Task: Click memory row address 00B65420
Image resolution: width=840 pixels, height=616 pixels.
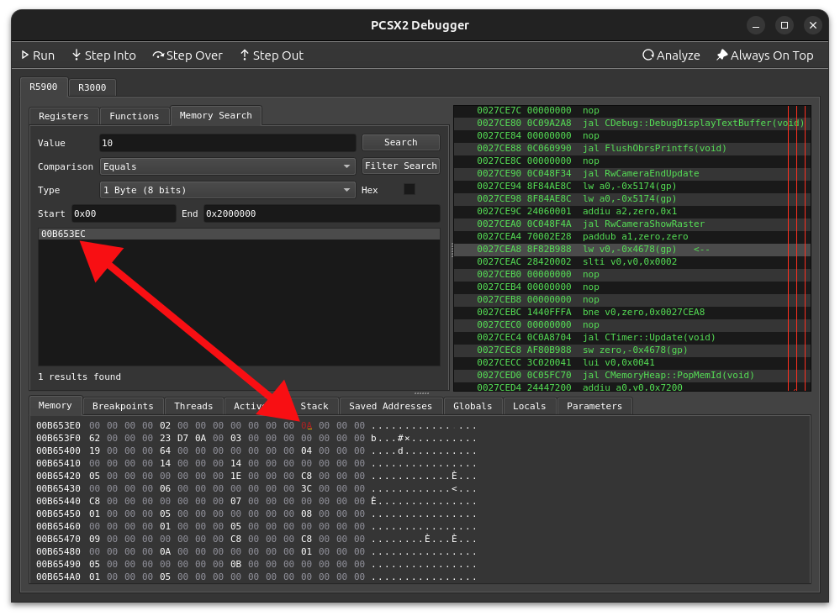Action: [x=58, y=476]
